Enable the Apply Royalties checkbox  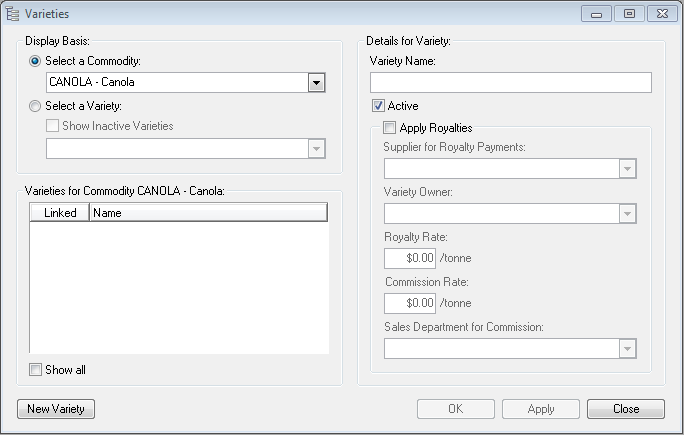(x=389, y=127)
